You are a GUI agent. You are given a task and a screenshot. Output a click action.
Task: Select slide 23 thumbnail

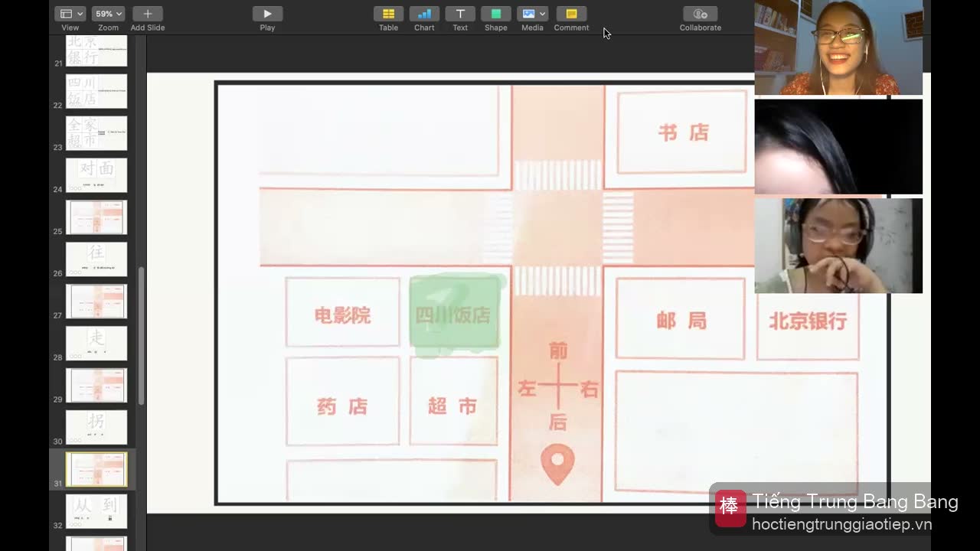96,133
